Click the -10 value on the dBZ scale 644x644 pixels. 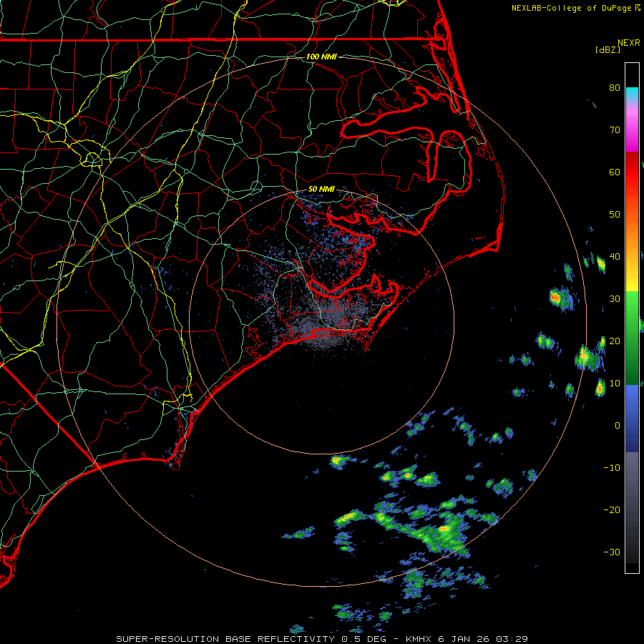click(x=612, y=468)
